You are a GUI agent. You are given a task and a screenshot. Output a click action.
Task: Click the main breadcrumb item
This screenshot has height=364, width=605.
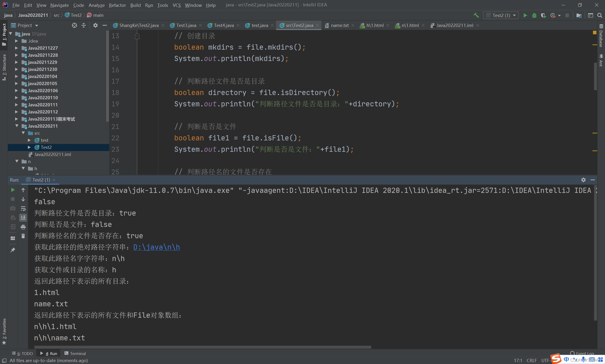click(x=95, y=15)
